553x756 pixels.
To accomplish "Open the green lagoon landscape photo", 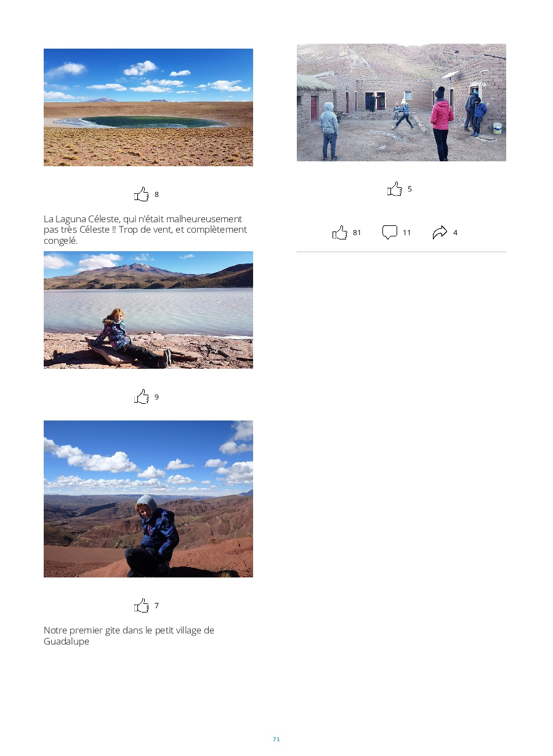I will pyautogui.click(x=148, y=107).
